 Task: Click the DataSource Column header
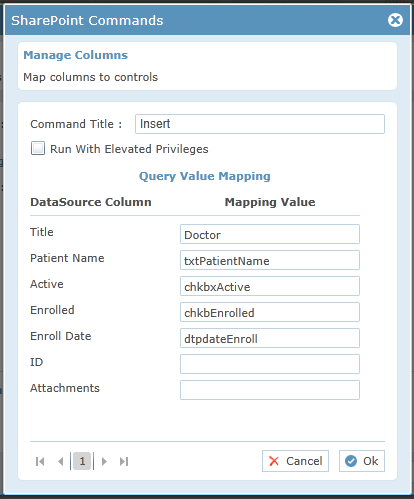pos(91,202)
